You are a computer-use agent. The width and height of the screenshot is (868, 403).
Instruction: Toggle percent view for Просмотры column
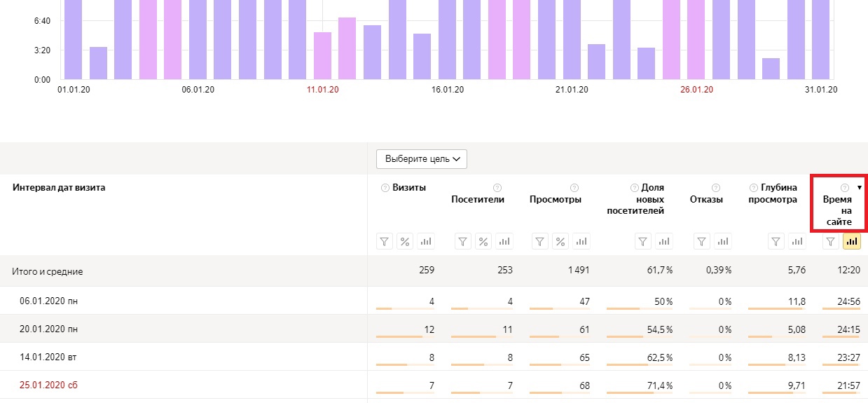tap(560, 242)
